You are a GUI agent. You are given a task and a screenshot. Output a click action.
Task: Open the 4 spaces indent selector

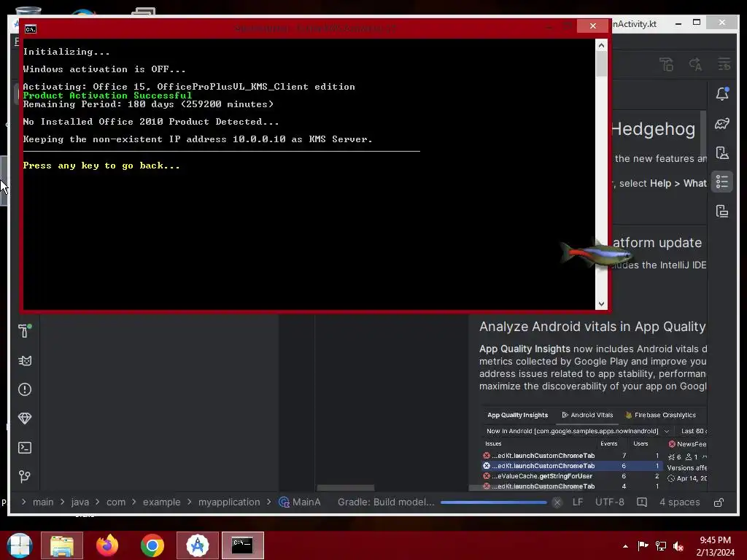(x=679, y=502)
